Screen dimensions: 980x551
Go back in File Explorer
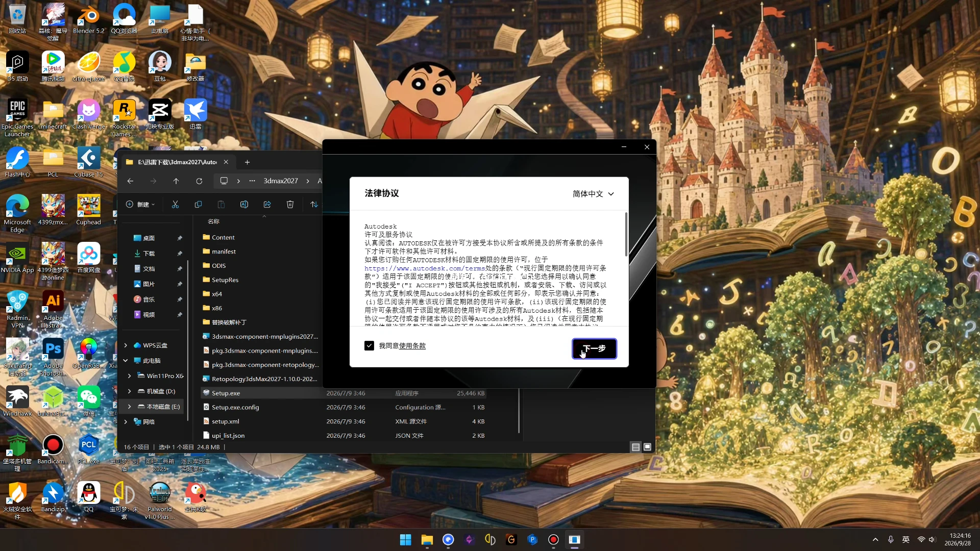click(130, 181)
